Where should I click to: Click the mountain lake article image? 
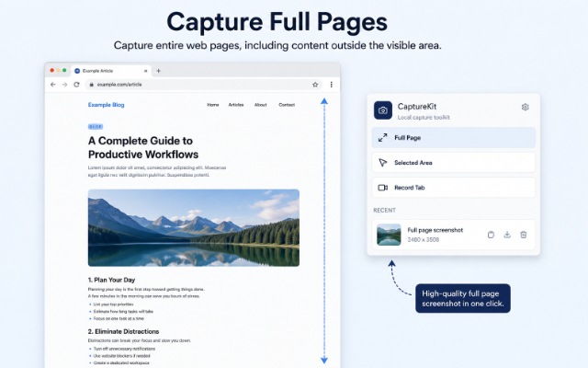pyautogui.click(x=194, y=228)
